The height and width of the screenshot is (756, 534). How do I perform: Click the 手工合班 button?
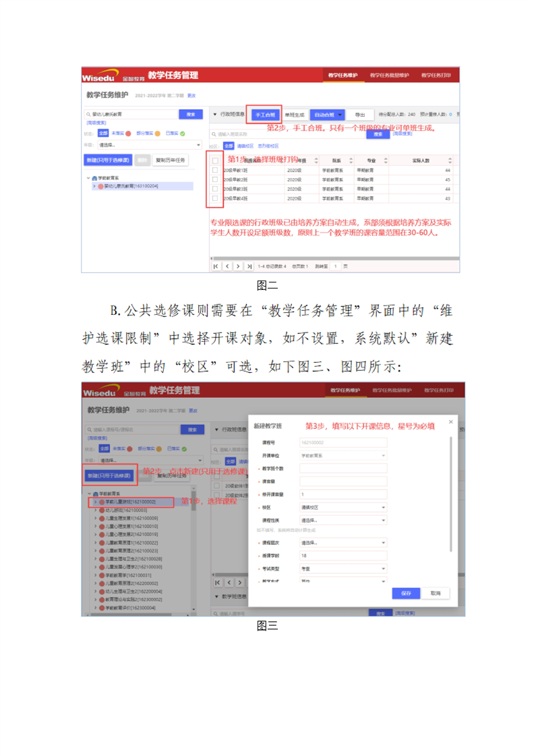tap(264, 115)
